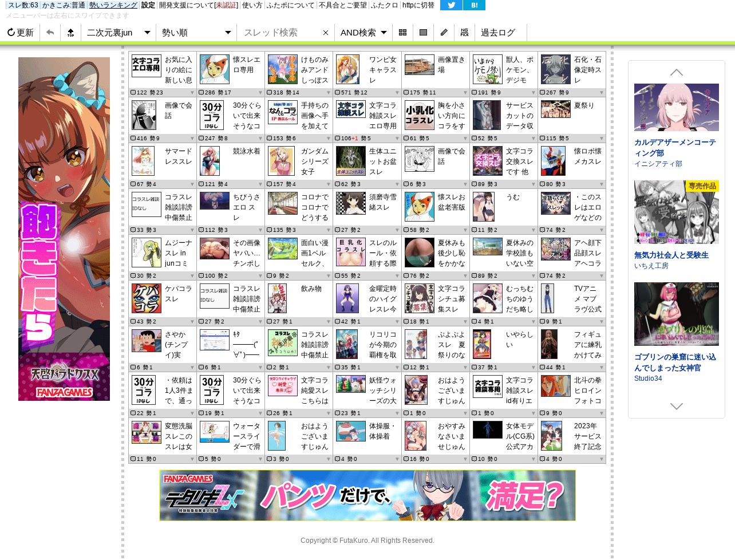Click comment icon of ワンピ女キャラスレ (571)
Viewport: 735px width, 560px height.
(x=338, y=93)
